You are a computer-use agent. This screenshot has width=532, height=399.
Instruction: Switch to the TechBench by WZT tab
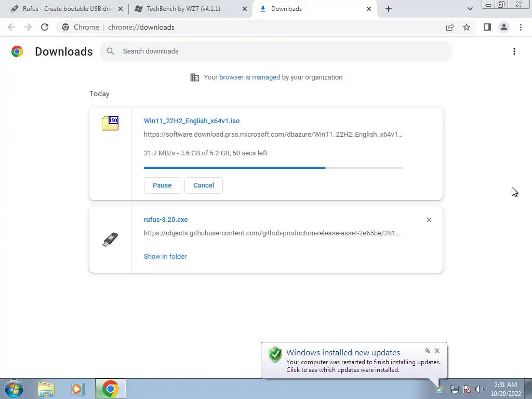click(x=183, y=9)
